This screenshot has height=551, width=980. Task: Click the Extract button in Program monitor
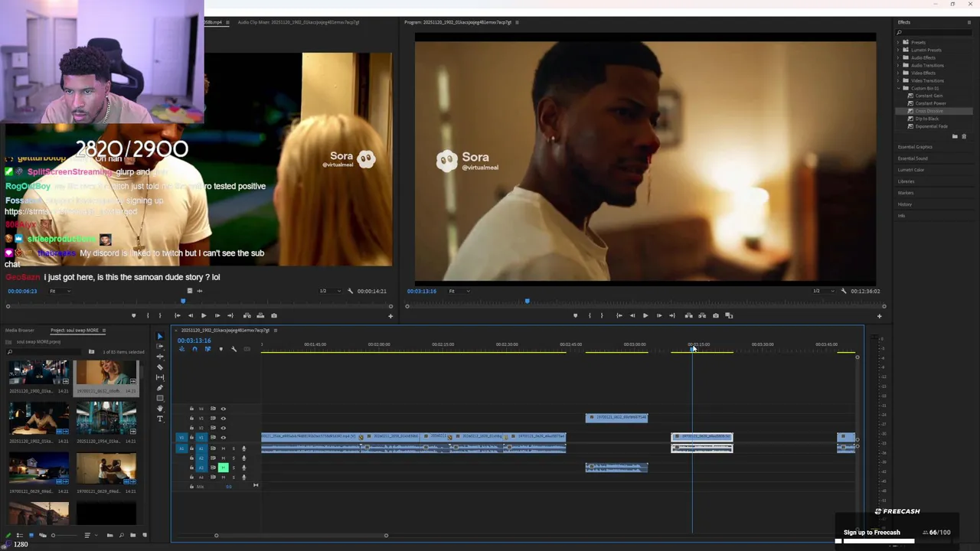(x=702, y=315)
